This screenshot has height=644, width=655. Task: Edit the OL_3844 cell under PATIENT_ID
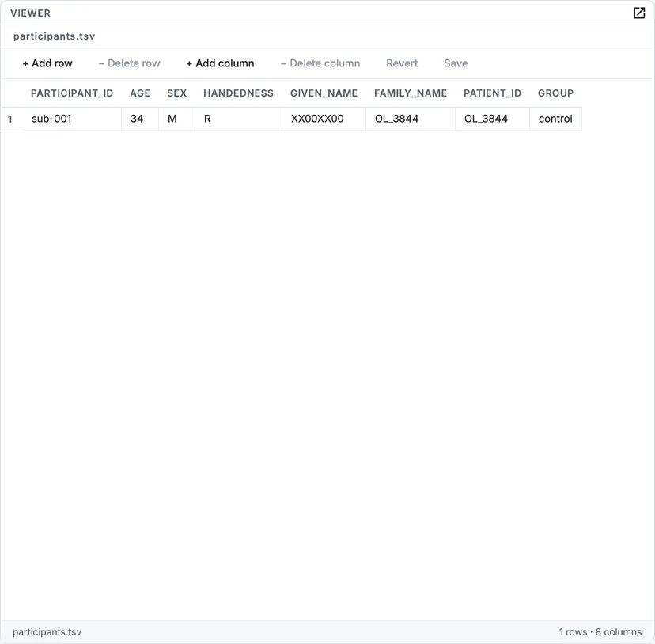coord(493,119)
